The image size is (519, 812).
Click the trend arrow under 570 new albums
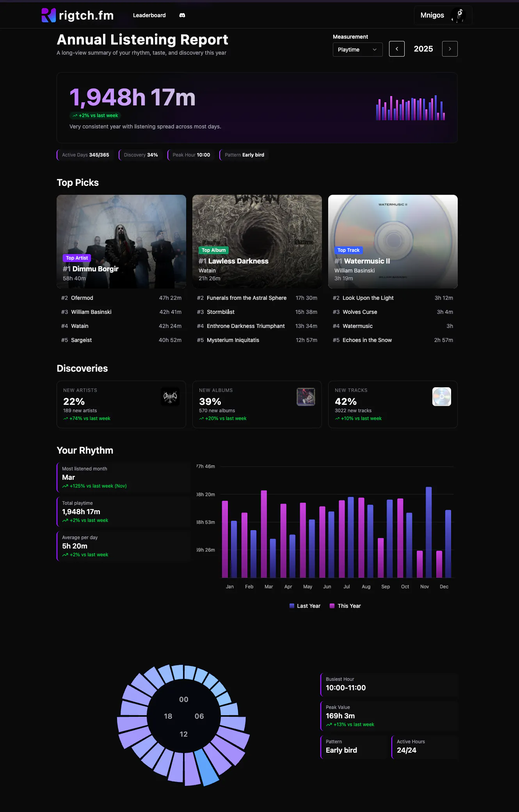(201, 418)
